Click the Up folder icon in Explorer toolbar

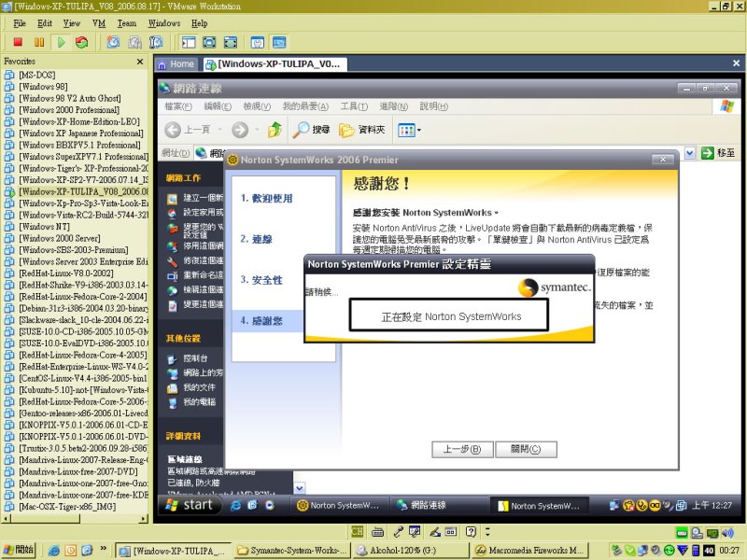point(275,130)
